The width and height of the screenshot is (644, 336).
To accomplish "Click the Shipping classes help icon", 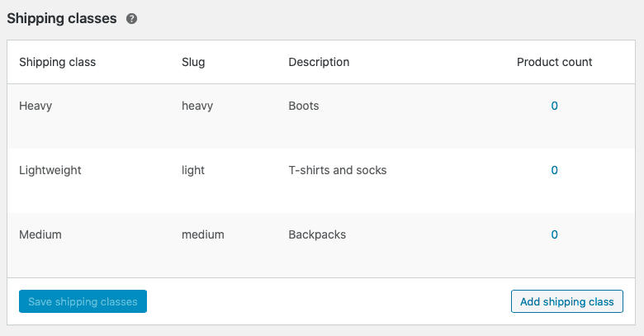I will click(131, 19).
